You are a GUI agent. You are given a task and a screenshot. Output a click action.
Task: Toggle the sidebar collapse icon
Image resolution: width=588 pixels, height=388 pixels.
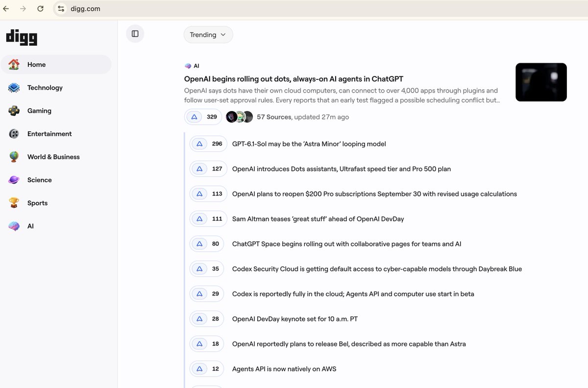coord(135,34)
